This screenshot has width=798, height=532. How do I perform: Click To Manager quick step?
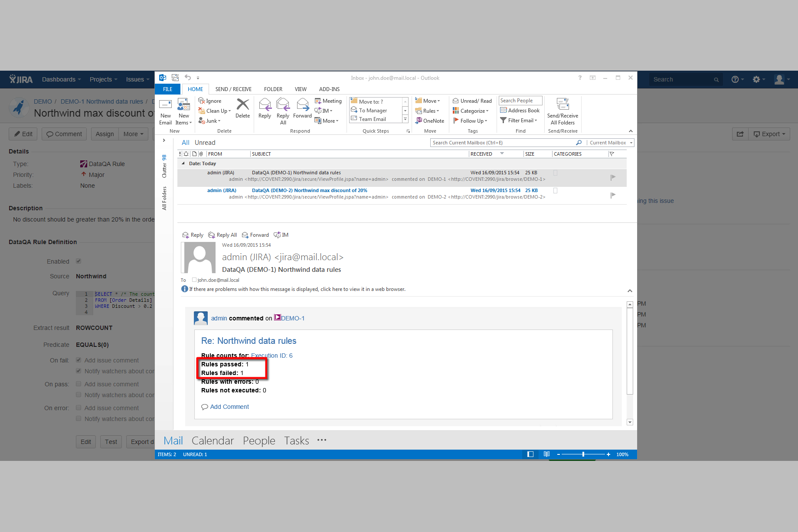click(373, 111)
